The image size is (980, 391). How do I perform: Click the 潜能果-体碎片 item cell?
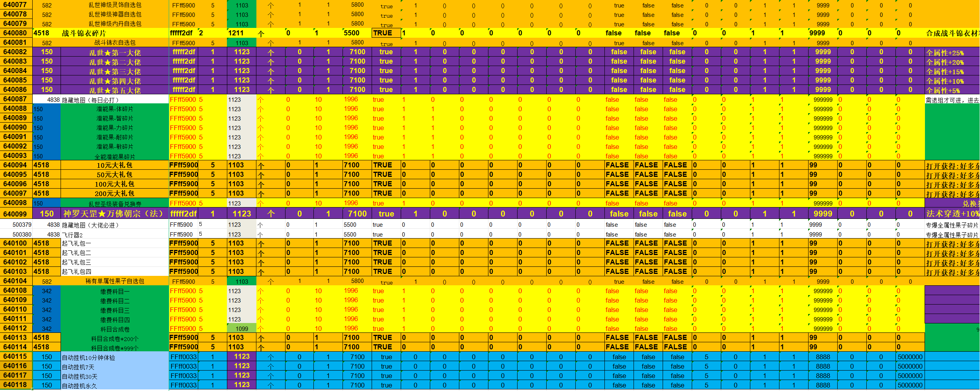tap(115, 109)
